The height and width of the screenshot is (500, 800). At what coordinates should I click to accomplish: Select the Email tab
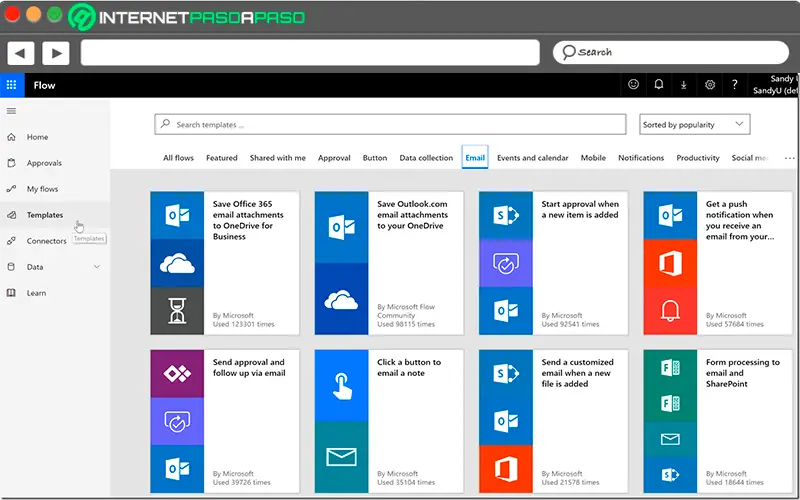[x=475, y=158]
